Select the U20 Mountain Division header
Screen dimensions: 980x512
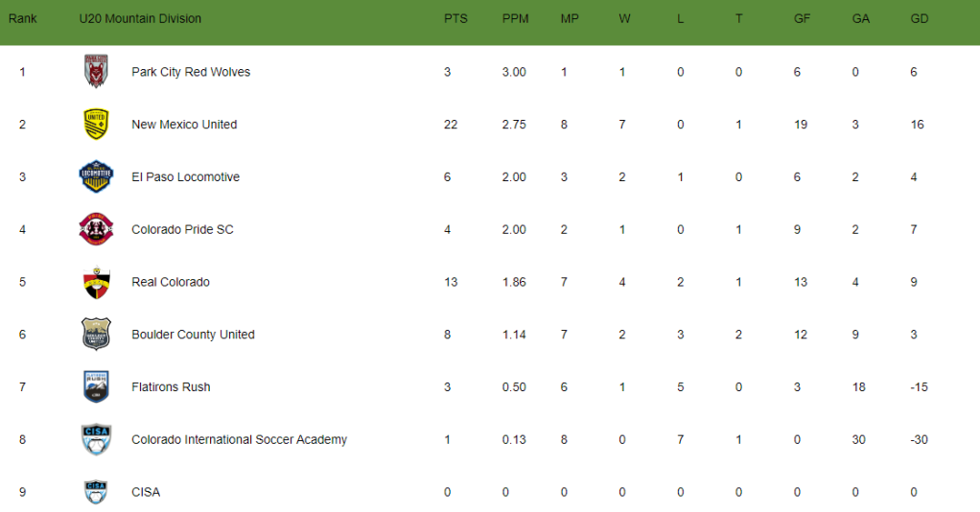coord(140,19)
